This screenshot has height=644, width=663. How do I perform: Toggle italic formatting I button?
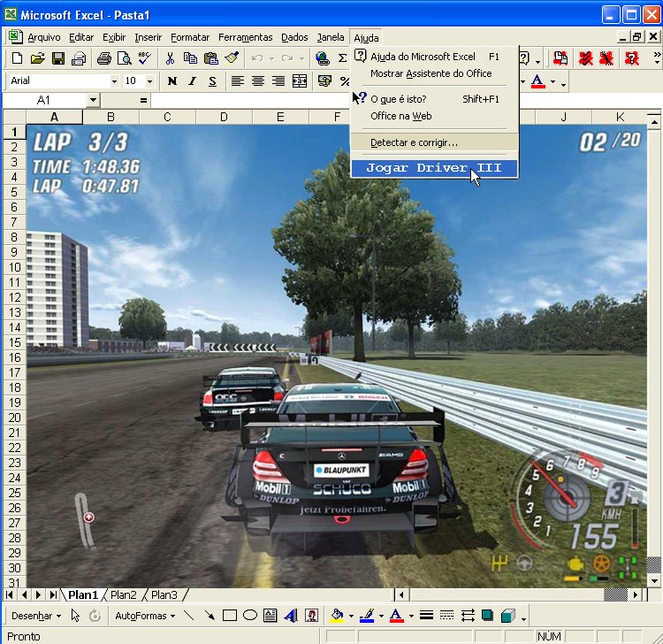tap(193, 80)
